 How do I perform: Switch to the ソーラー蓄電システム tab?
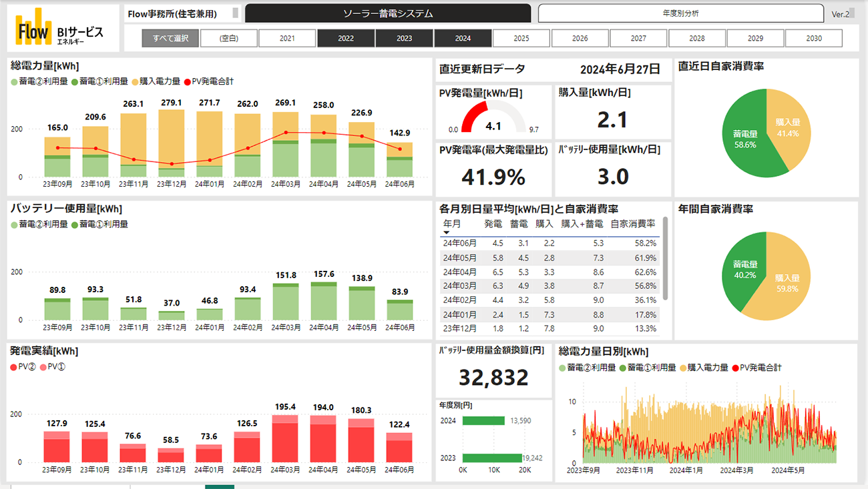pyautogui.click(x=388, y=13)
